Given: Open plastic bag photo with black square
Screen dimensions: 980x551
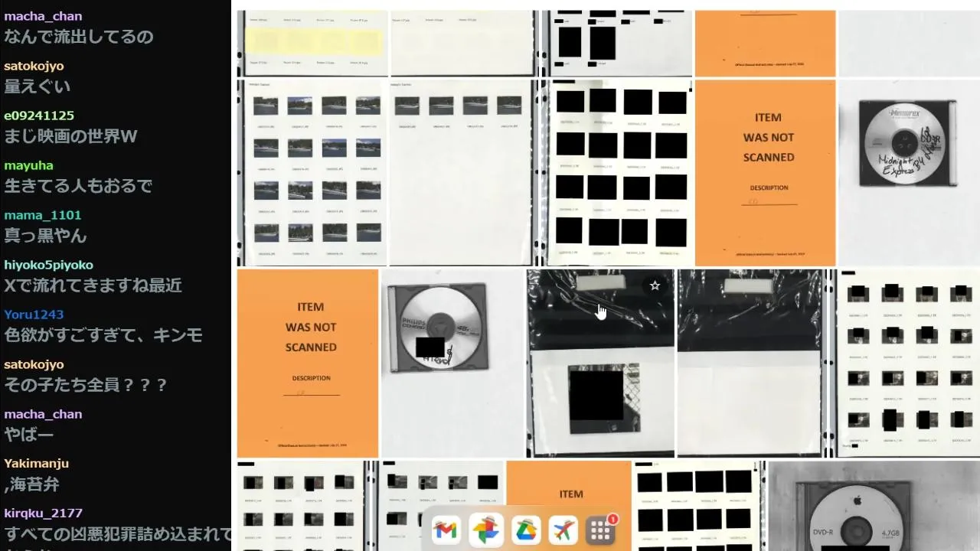Looking at the screenshot, I should pyautogui.click(x=600, y=363).
